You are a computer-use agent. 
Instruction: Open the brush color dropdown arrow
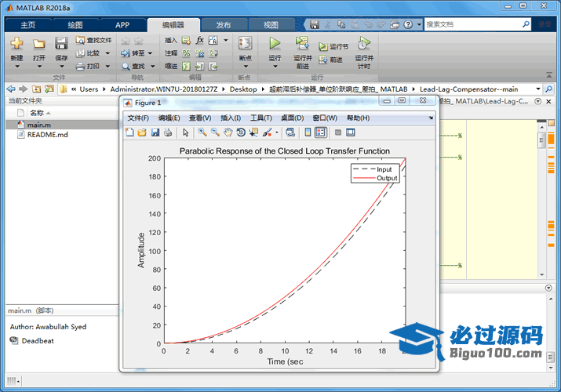pyautogui.click(x=276, y=133)
